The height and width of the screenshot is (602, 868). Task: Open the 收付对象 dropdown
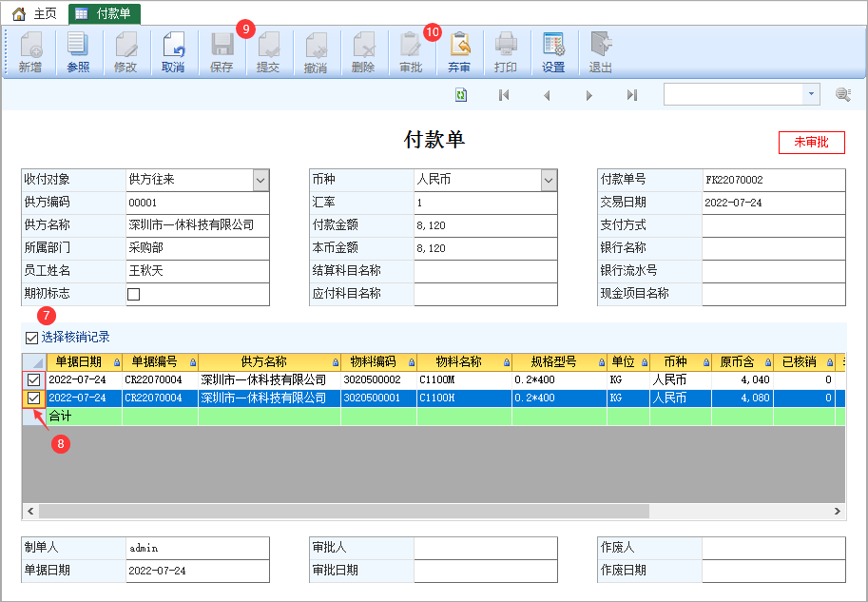pos(260,180)
